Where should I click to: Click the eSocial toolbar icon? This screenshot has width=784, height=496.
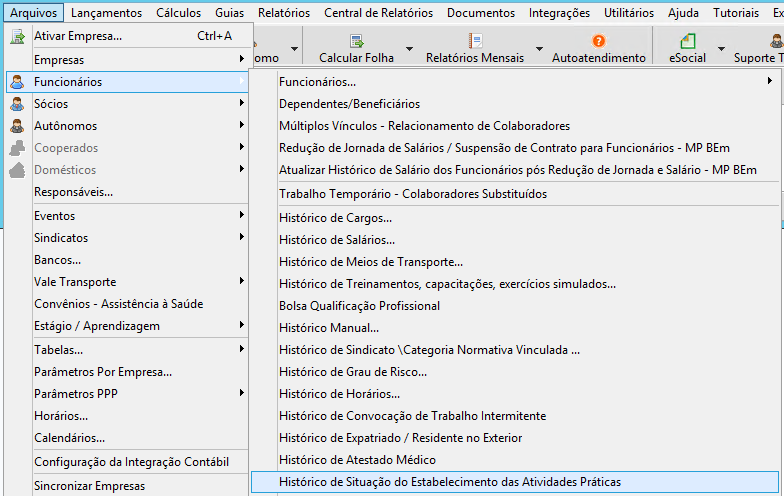point(688,40)
